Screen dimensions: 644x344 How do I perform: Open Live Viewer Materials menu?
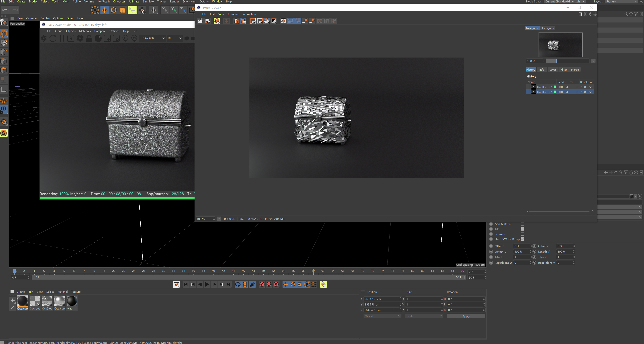(x=85, y=31)
